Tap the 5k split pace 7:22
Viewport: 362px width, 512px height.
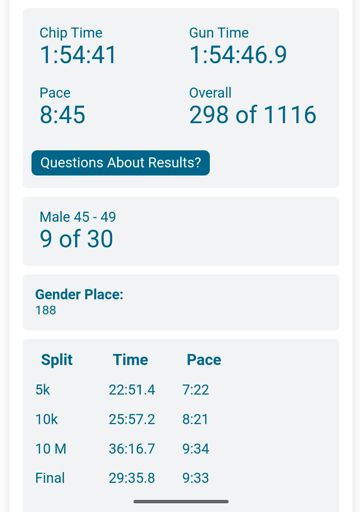[196, 390]
